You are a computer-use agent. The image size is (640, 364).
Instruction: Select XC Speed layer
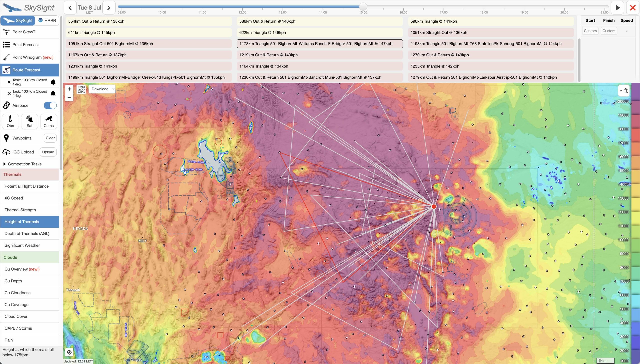tap(30, 198)
